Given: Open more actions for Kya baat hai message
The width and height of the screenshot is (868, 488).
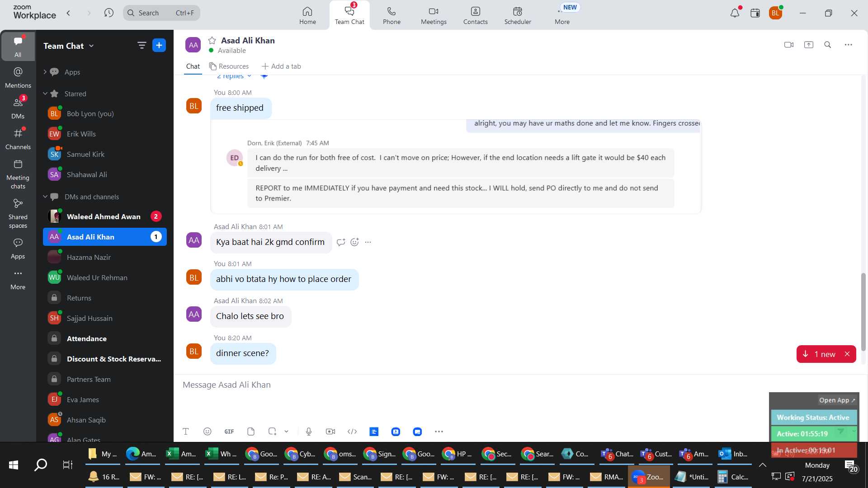Looking at the screenshot, I should click(x=368, y=242).
